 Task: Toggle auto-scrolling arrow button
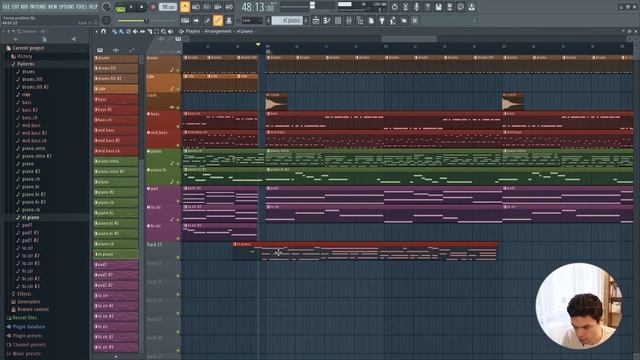[x=196, y=20]
